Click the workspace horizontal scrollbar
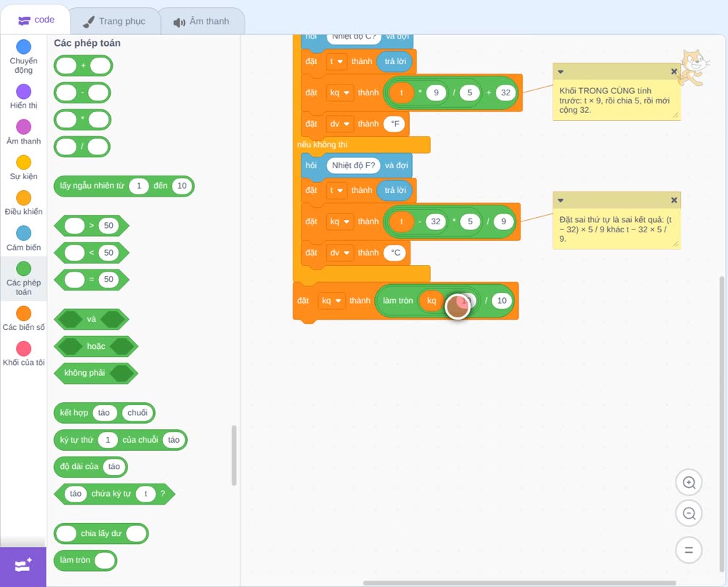Viewport: 728px width, 587px height. coord(519,583)
